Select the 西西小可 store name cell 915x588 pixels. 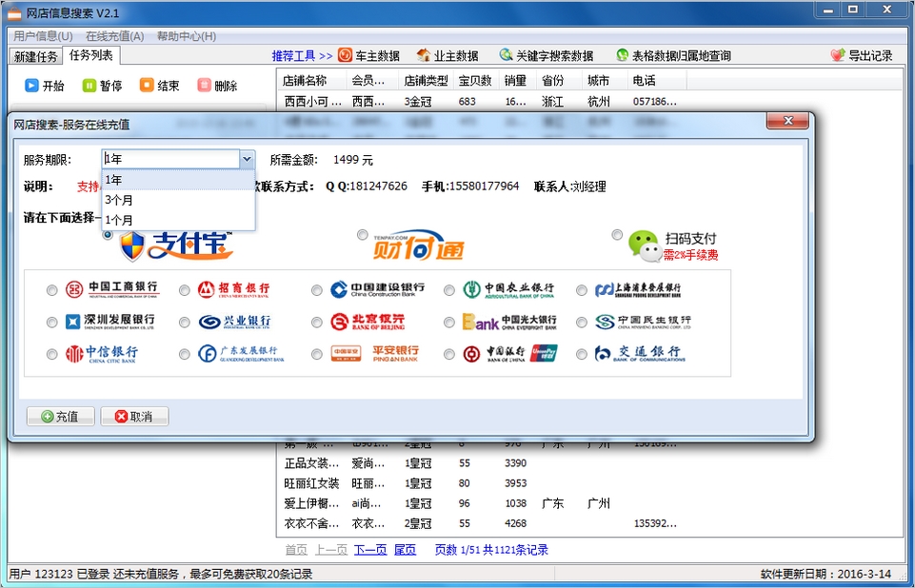click(313, 102)
